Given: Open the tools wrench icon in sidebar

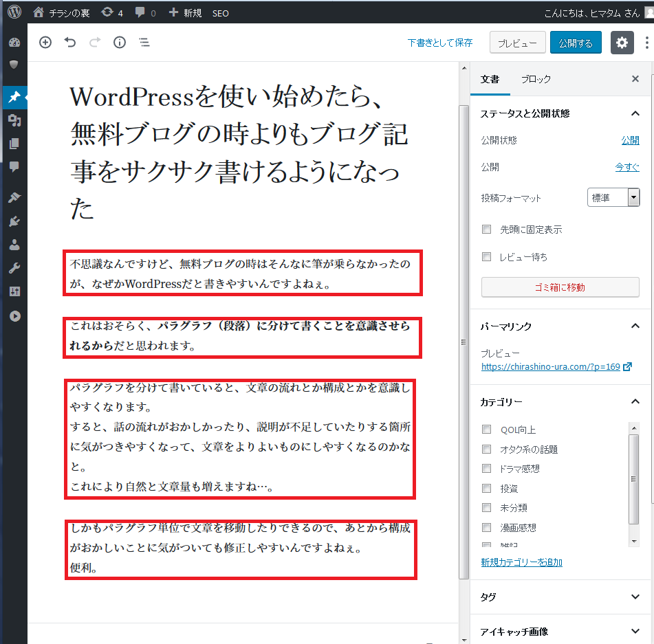Looking at the screenshot, I should point(14,268).
